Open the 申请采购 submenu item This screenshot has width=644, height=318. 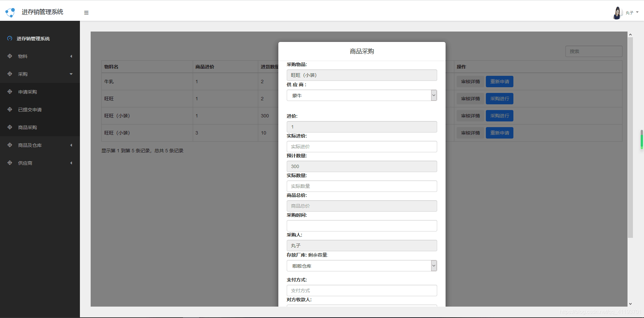pos(40,92)
